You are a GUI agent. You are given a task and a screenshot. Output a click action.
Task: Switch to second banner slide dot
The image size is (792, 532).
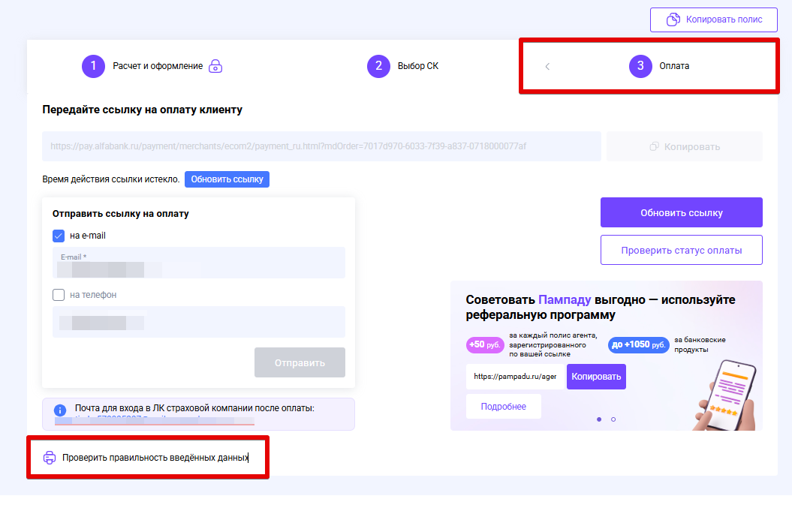613,419
